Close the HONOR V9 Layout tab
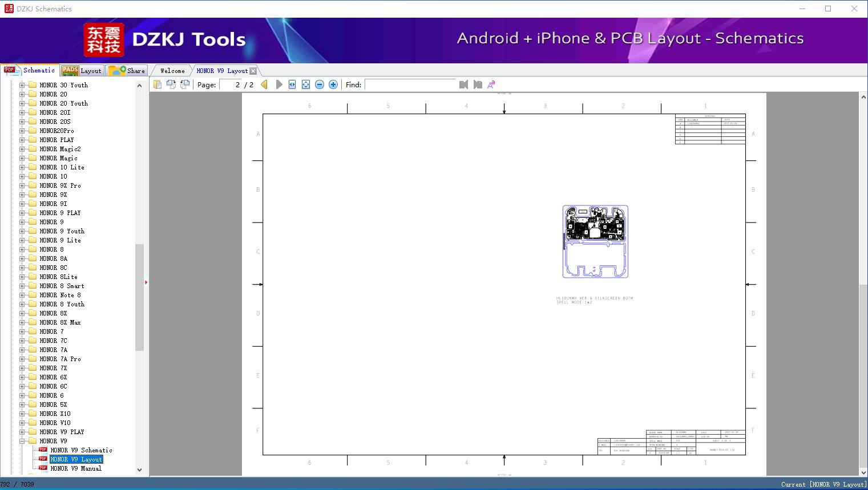868x490 pixels. click(253, 71)
